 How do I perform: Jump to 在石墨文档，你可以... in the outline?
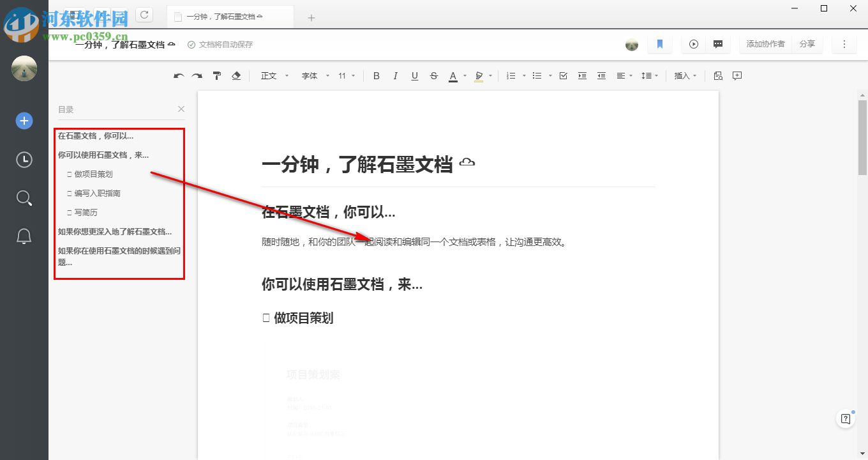coord(96,136)
